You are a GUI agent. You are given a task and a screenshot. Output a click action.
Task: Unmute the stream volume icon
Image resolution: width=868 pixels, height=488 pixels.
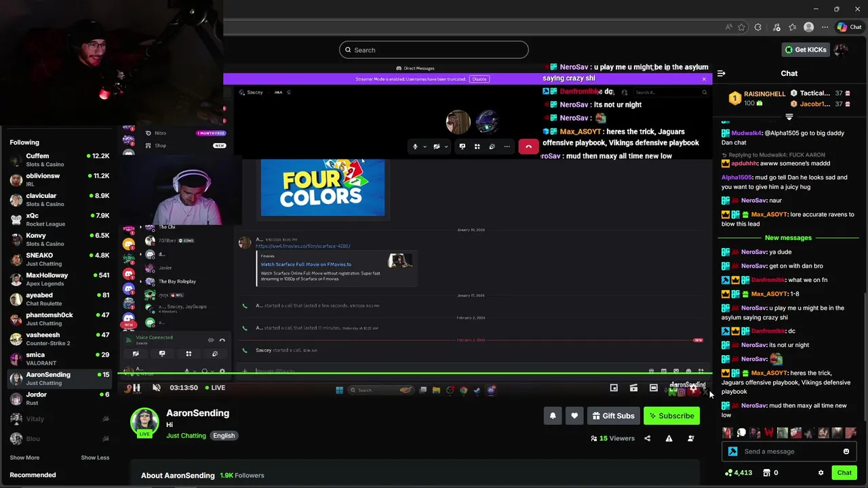(x=156, y=388)
